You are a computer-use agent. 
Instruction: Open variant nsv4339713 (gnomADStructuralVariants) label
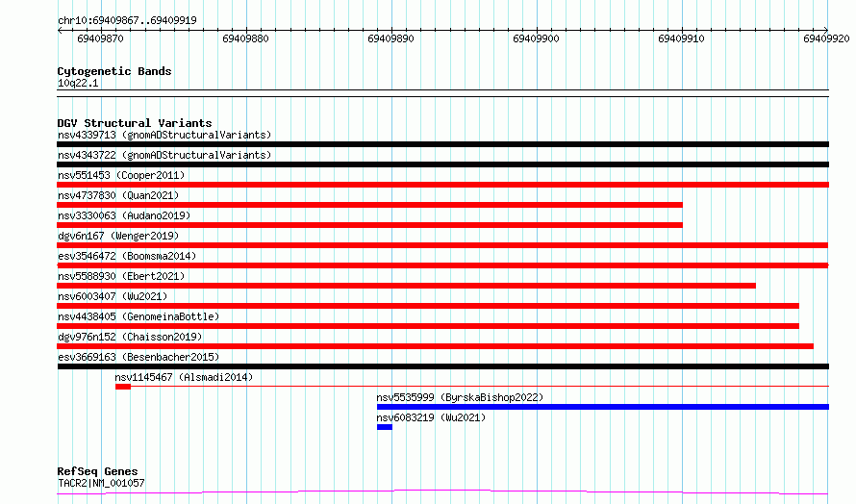[164, 135]
